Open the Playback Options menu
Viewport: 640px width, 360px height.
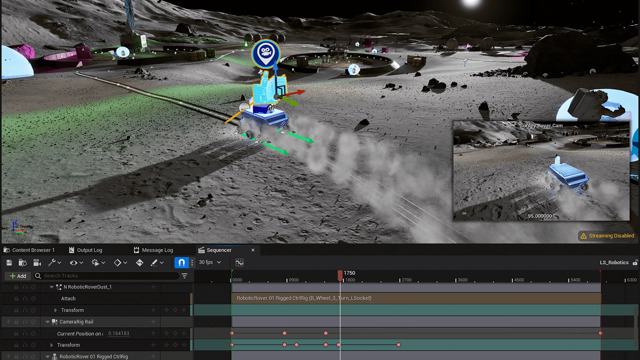click(x=98, y=263)
